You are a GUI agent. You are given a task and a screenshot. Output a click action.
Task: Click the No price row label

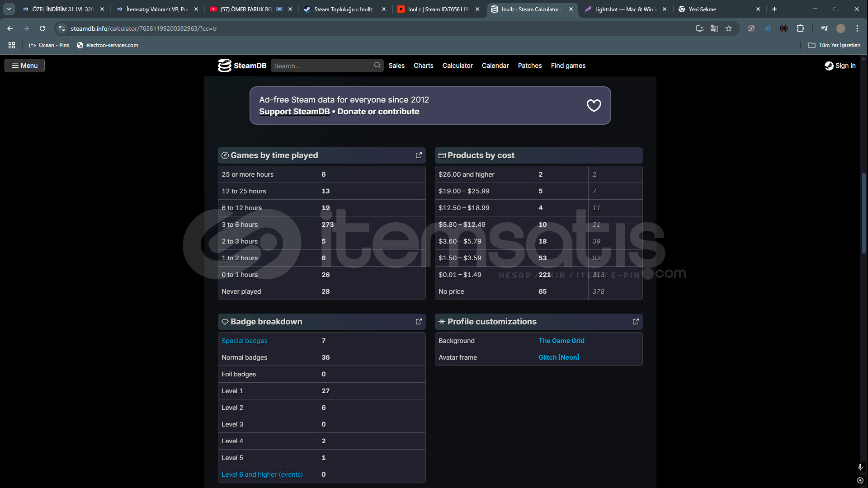[x=451, y=291]
